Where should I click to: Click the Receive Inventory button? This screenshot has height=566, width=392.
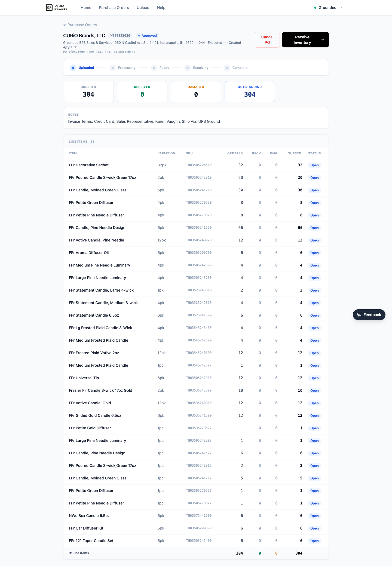pos(305,40)
